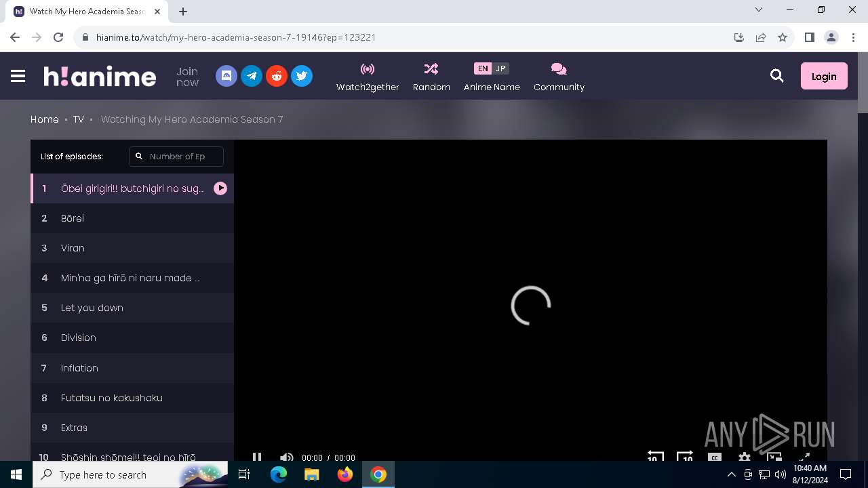Close the Watch My Hero Academia tab

(x=157, y=12)
